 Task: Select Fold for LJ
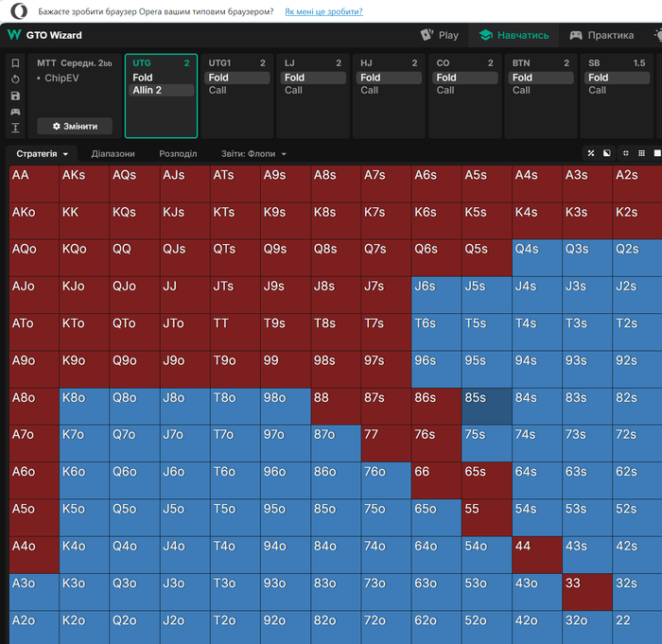click(x=313, y=78)
